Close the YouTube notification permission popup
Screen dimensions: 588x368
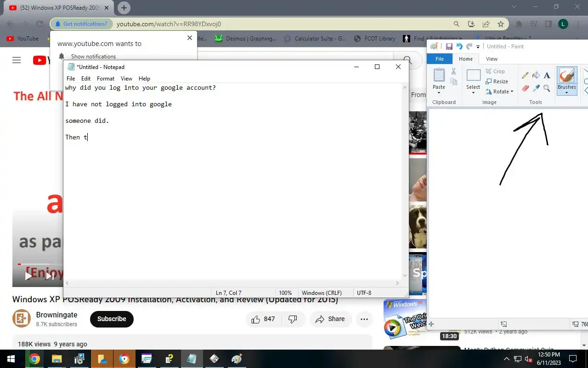pos(190,38)
